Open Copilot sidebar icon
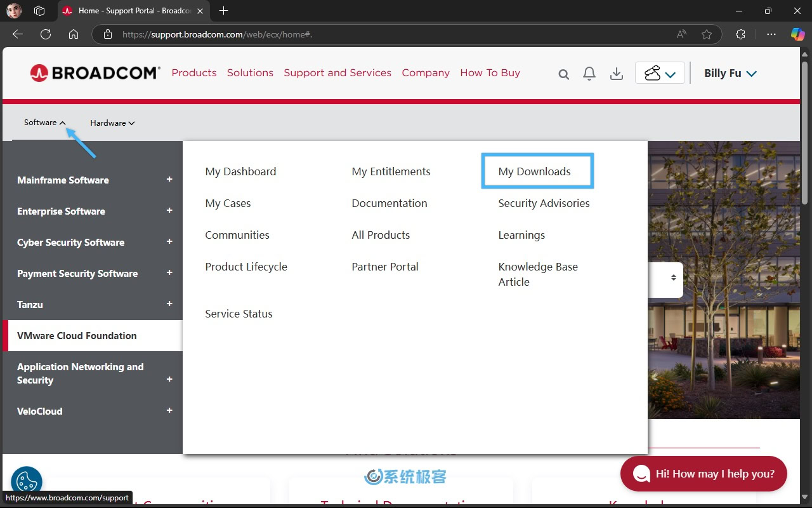 tap(797, 34)
